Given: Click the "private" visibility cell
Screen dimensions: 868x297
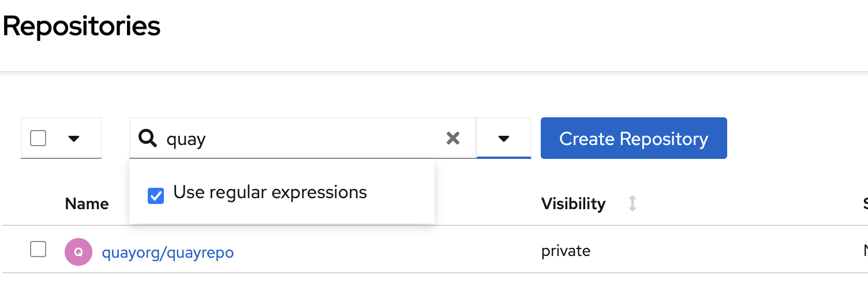Looking at the screenshot, I should [566, 251].
